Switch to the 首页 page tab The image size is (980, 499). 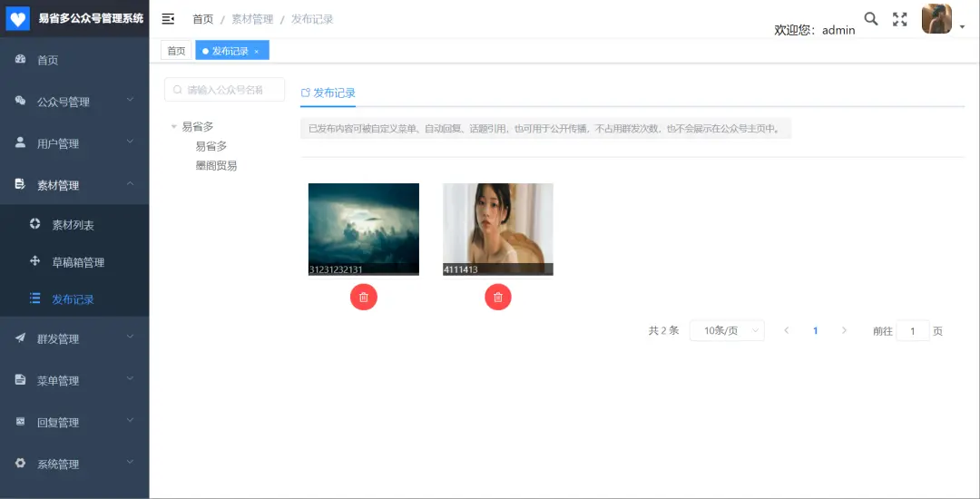(176, 51)
